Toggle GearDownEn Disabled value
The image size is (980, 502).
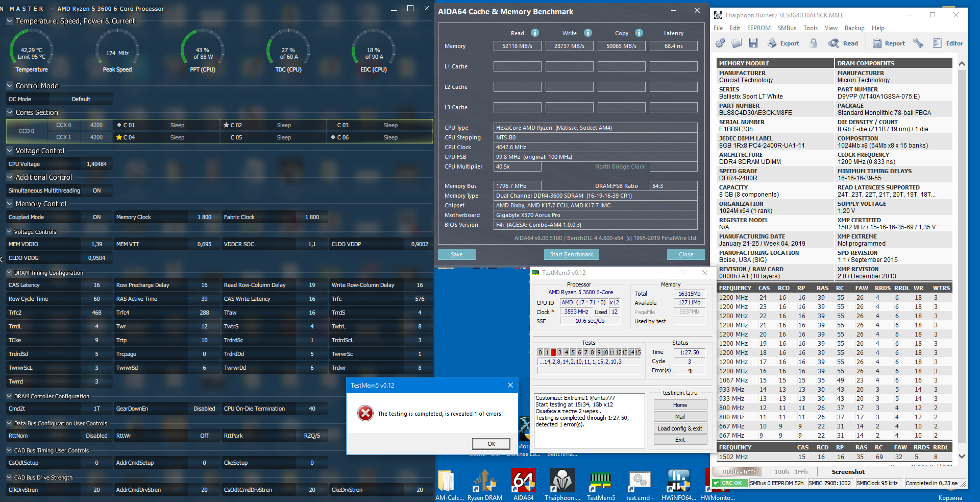coord(204,409)
